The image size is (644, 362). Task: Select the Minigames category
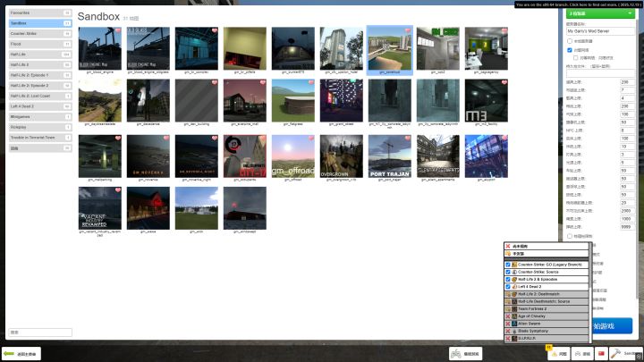click(x=40, y=116)
